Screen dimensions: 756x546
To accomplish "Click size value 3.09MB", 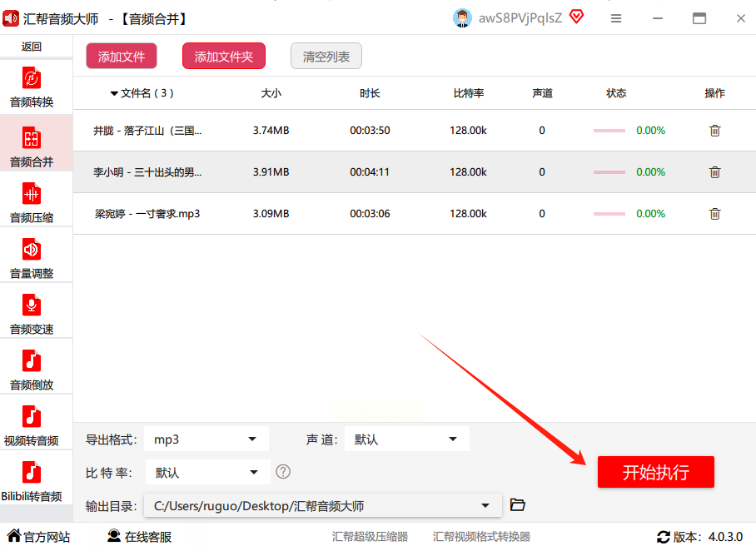I will point(271,213).
